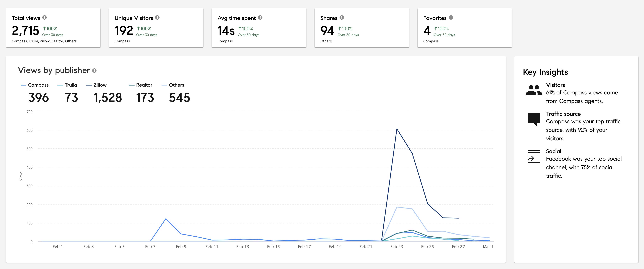This screenshot has height=269, width=644.
Task: Open the Shares summary card
Action: [362, 28]
